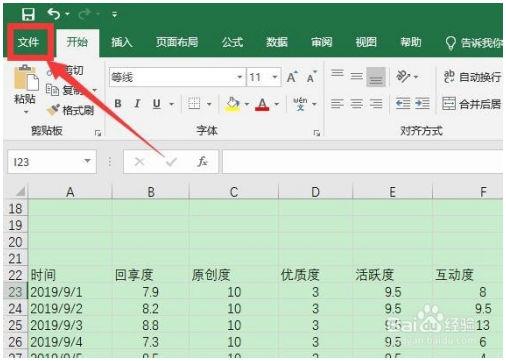The image size is (506, 361).
Task: Toggle Bold formatting
Action: coord(118,104)
